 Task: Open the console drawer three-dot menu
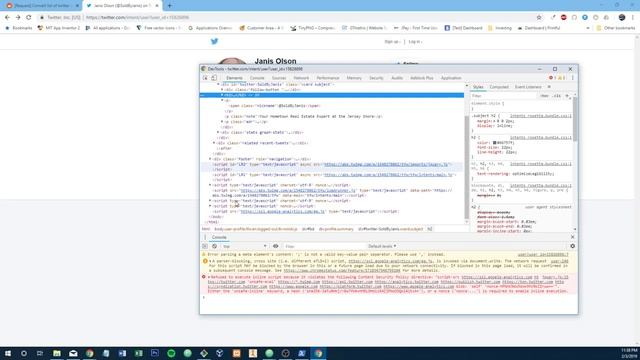point(205,237)
